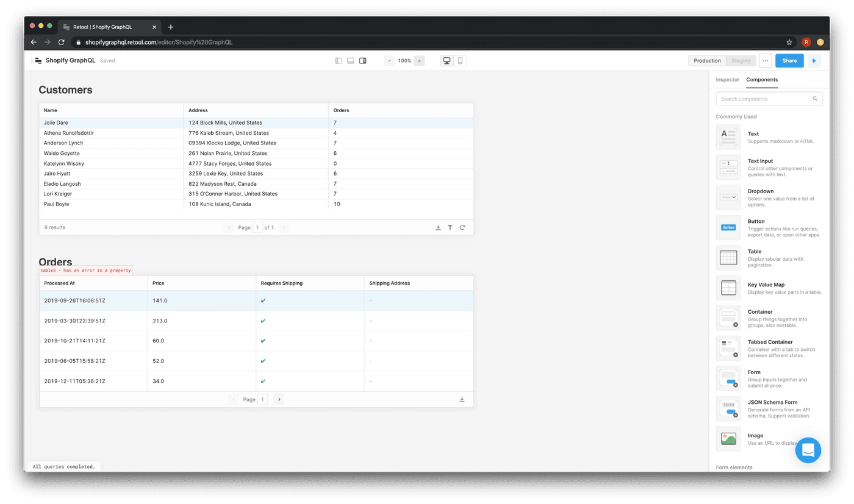Switch environment to Staging
Viewport: 854px width, 504px height.
coord(741,61)
